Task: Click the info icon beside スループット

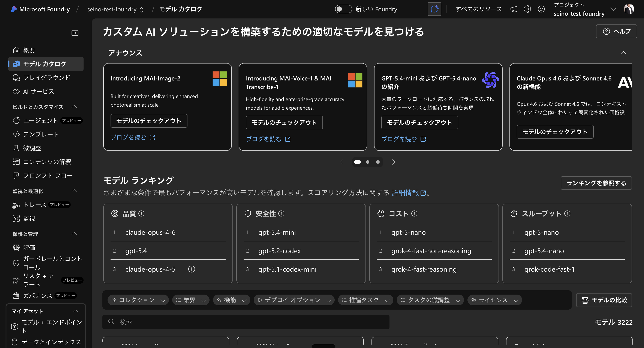Action: pos(567,213)
